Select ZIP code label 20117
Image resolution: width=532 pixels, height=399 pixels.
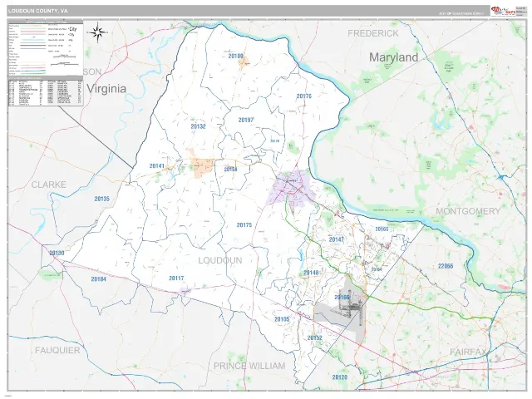click(176, 278)
